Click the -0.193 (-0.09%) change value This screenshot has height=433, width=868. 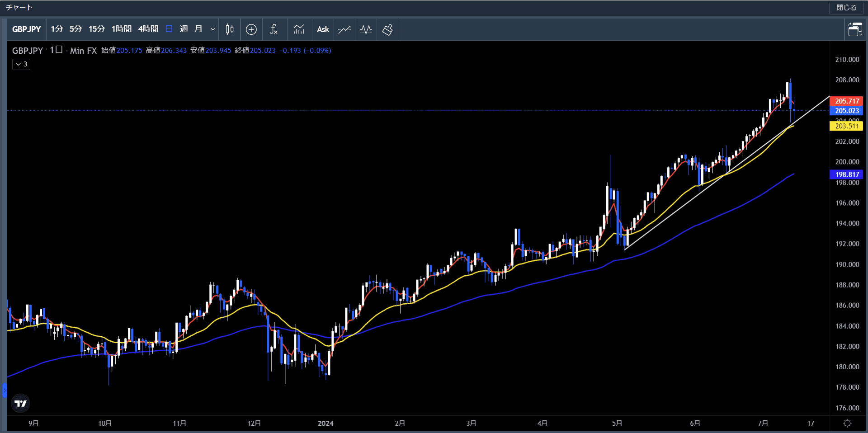(305, 51)
